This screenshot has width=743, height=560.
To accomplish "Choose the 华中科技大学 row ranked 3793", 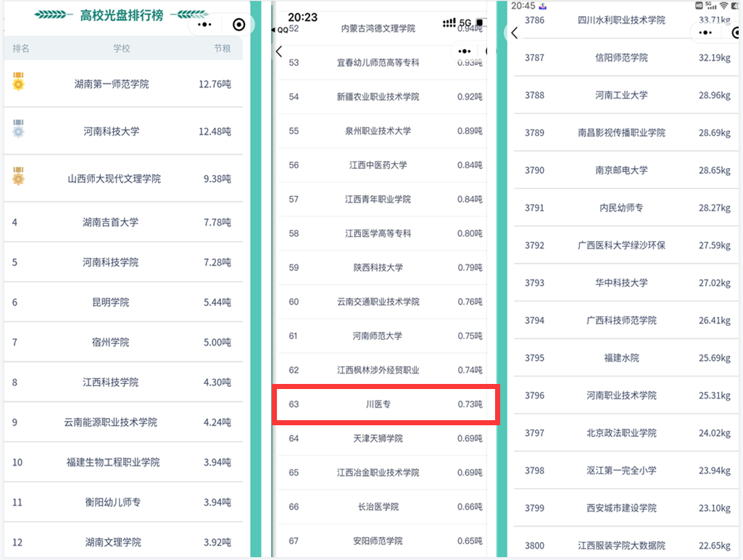I will coord(621,283).
